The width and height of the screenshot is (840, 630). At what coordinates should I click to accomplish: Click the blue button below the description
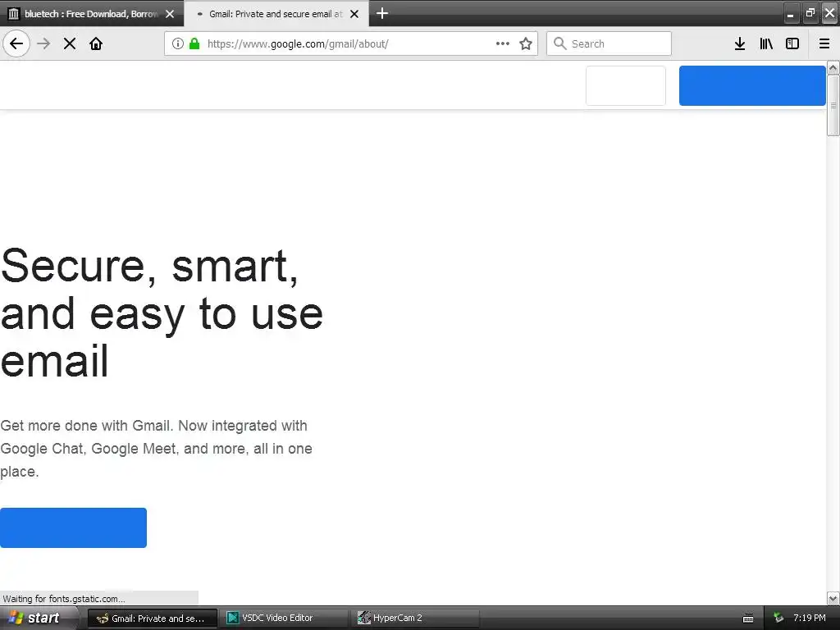(x=73, y=527)
